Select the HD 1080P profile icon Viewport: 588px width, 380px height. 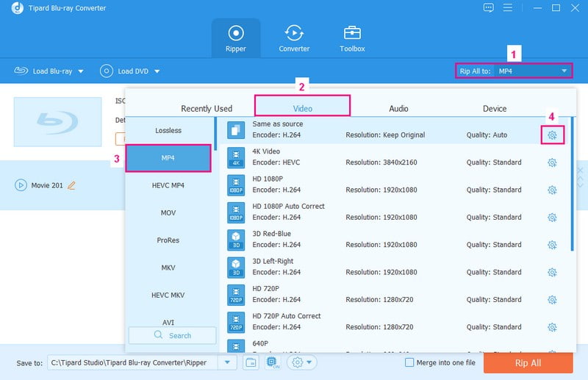coord(236,185)
